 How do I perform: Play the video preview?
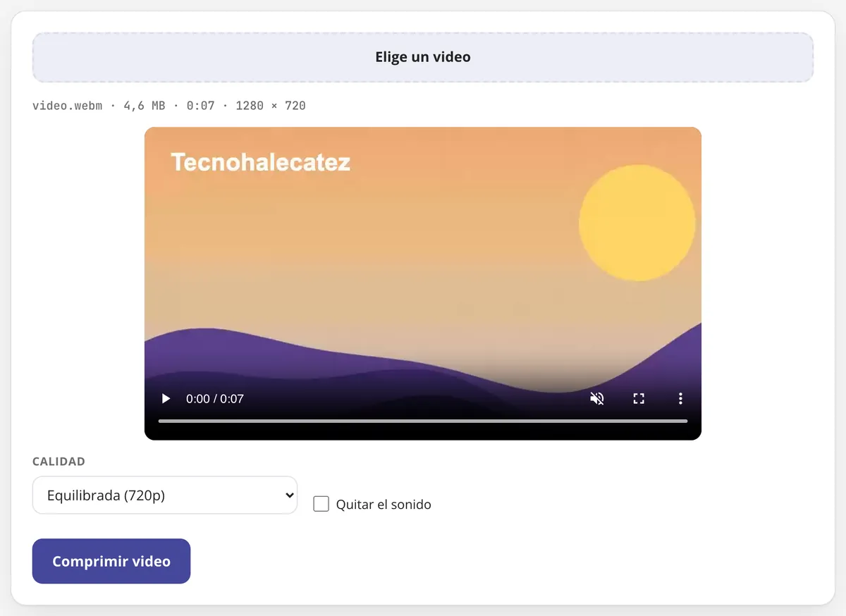tap(166, 399)
